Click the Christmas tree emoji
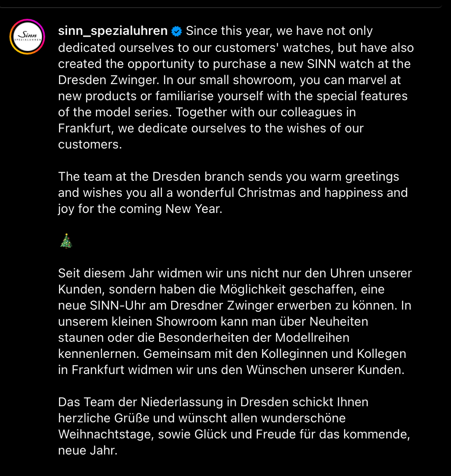Viewport: 451px width, 476px height. [x=66, y=241]
